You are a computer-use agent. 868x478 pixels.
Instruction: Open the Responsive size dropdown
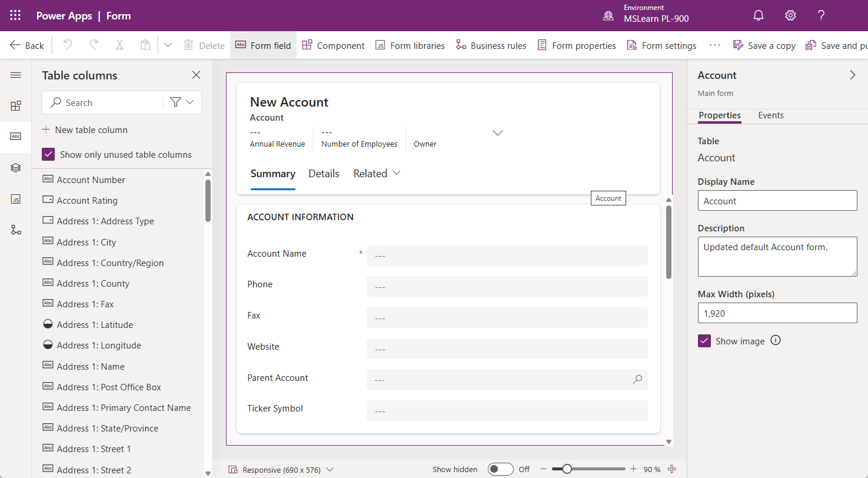pyautogui.click(x=281, y=470)
